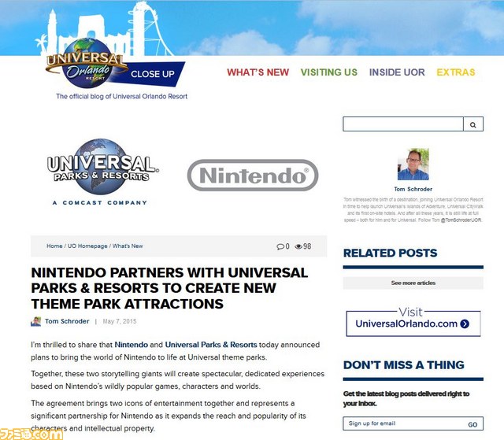Click the Home breadcrumb link

[54, 246]
